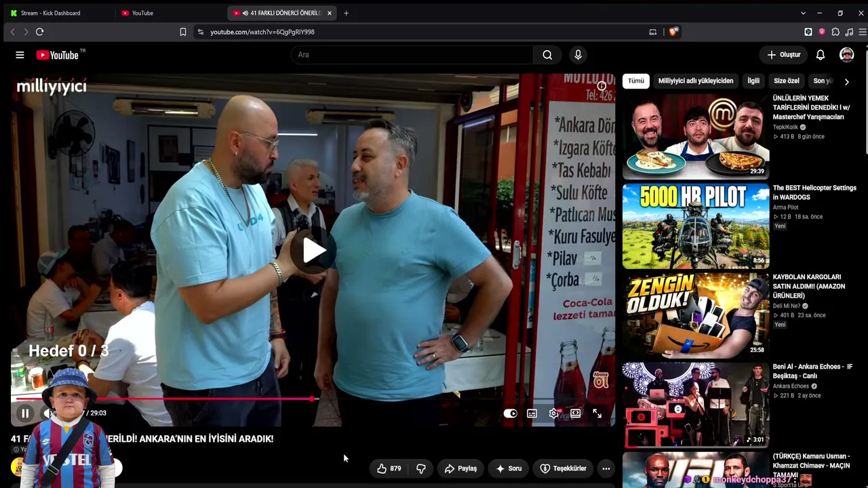Open the 5000 HR PILOT thumbnail

tap(696, 226)
